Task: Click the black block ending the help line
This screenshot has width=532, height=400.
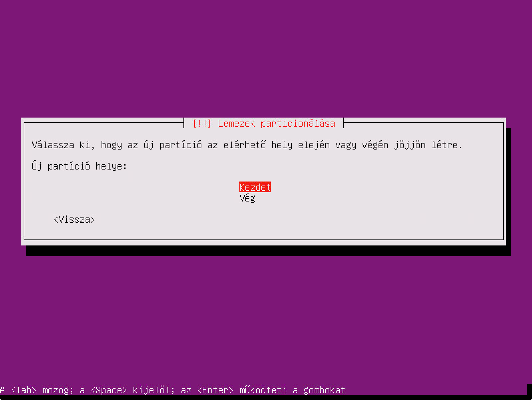Action: 529,390
